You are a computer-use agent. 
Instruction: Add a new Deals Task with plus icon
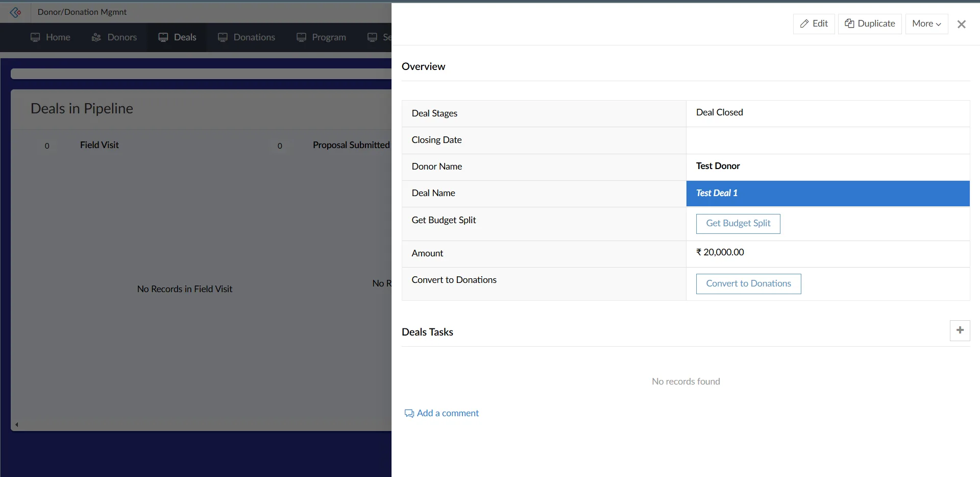click(x=960, y=330)
